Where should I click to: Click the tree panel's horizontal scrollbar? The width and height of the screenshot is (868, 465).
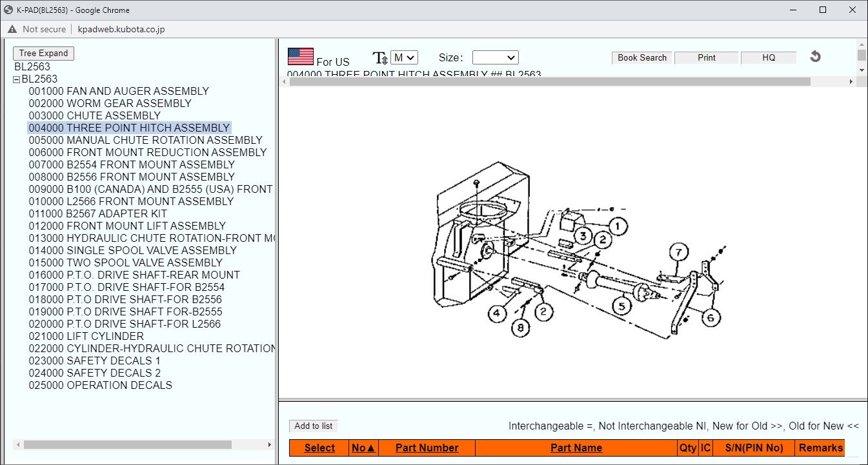click(x=127, y=444)
